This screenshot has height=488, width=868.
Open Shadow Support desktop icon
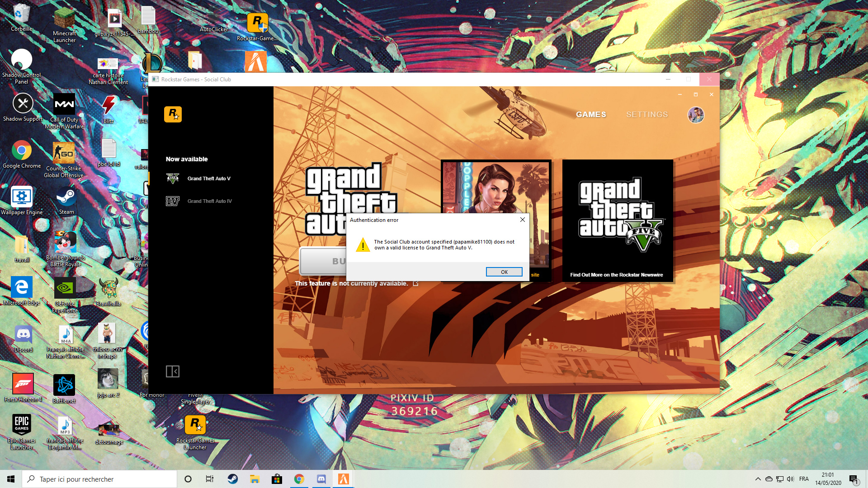click(23, 108)
